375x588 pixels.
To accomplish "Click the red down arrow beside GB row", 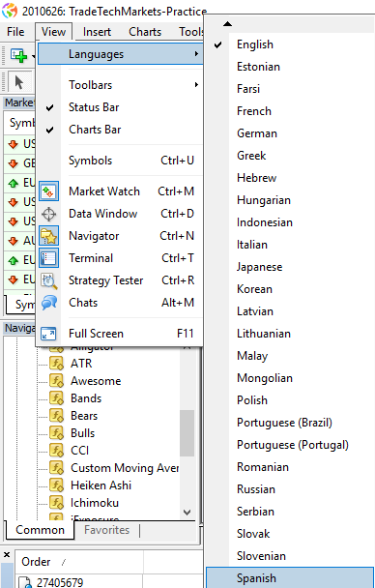I will click(14, 163).
